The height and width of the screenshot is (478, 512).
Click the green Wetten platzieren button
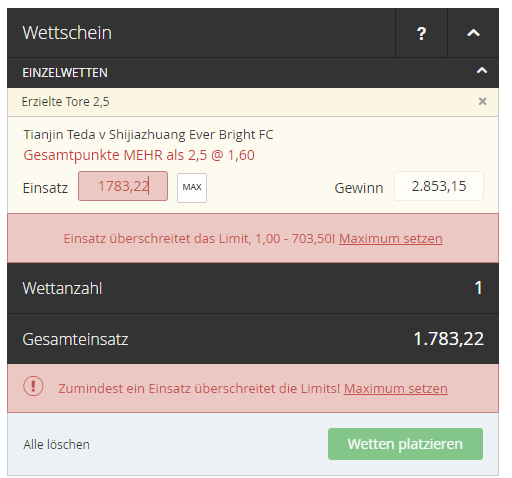tap(405, 444)
